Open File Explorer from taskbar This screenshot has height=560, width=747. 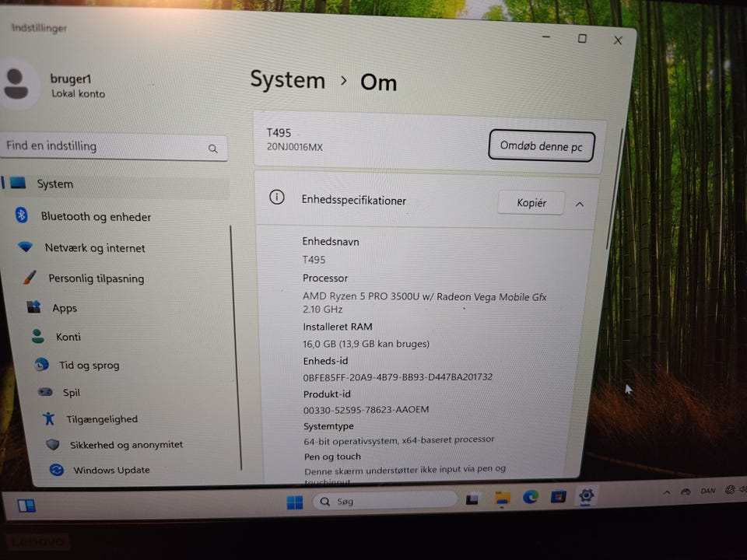(502, 499)
